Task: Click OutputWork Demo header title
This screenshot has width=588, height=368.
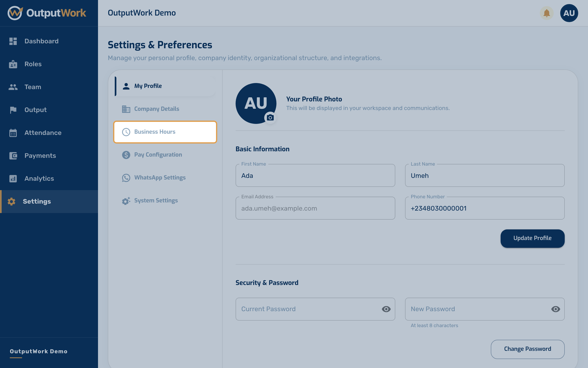Action: coord(142,13)
